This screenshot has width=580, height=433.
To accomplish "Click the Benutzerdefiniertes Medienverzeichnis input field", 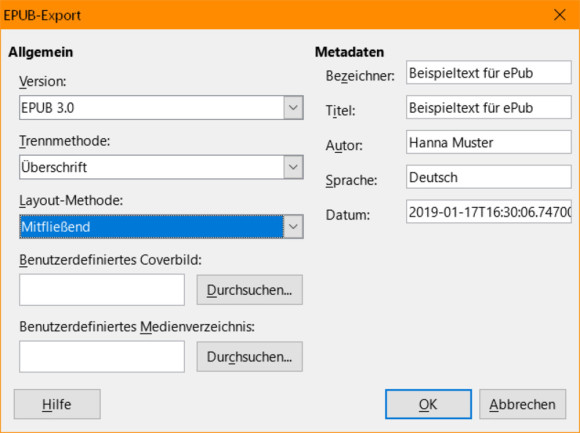I will pos(102,356).
